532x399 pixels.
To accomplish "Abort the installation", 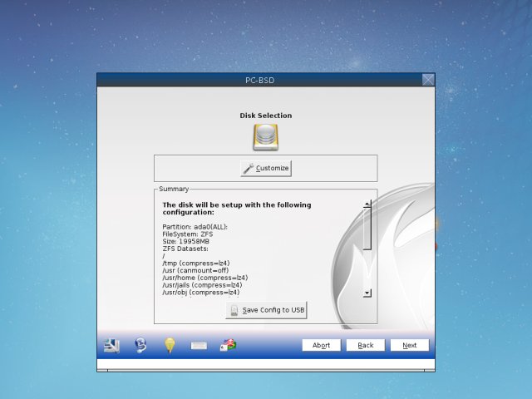I will pos(322,345).
